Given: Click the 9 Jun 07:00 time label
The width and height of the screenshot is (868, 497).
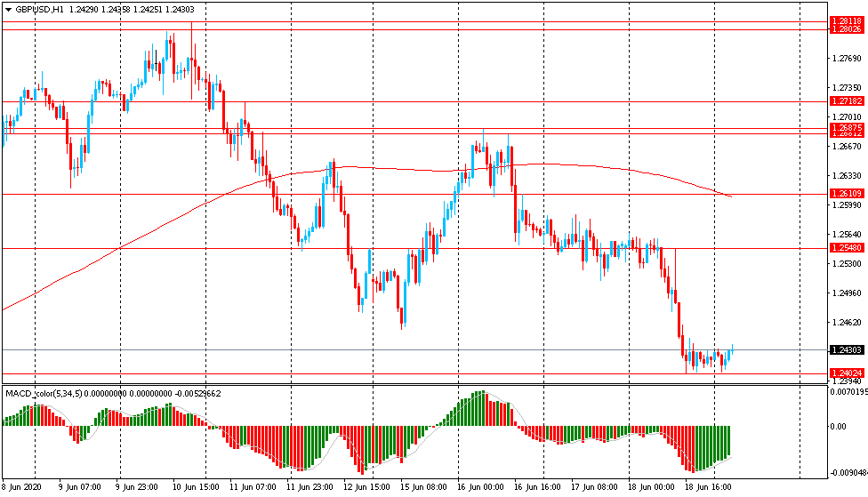Looking at the screenshot, I should (x=80, y=487).
